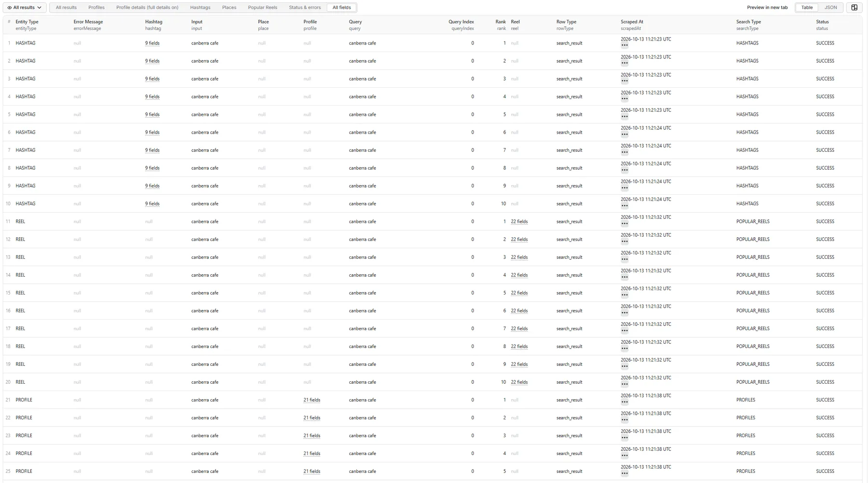
Task: Expand the 21 fields profile in row 25
Action: (312, 471)
